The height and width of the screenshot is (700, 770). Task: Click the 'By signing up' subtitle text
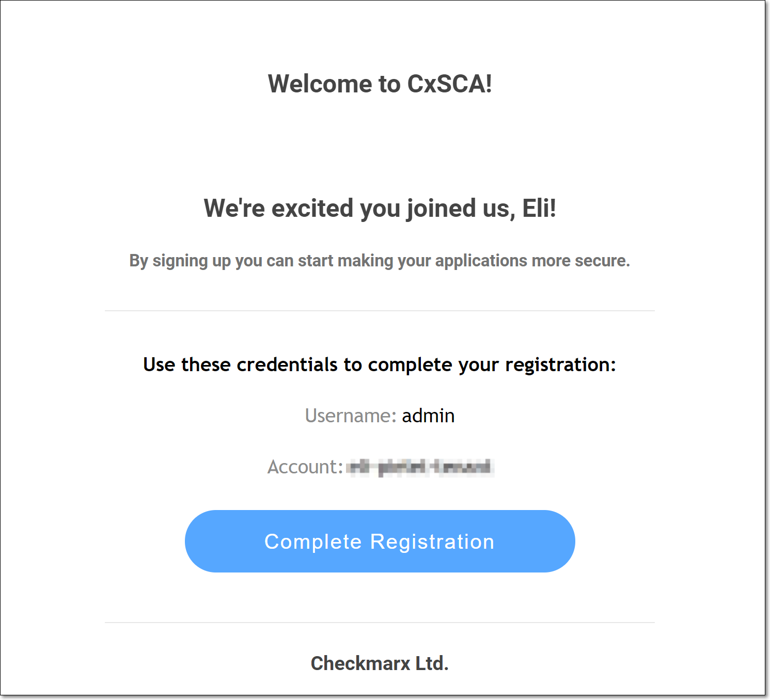coord(380,261)
